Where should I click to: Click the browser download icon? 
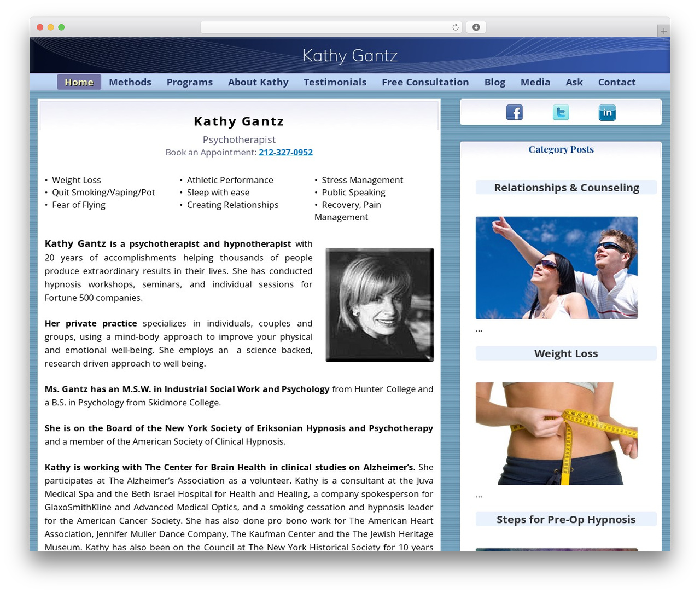point(476,27)
